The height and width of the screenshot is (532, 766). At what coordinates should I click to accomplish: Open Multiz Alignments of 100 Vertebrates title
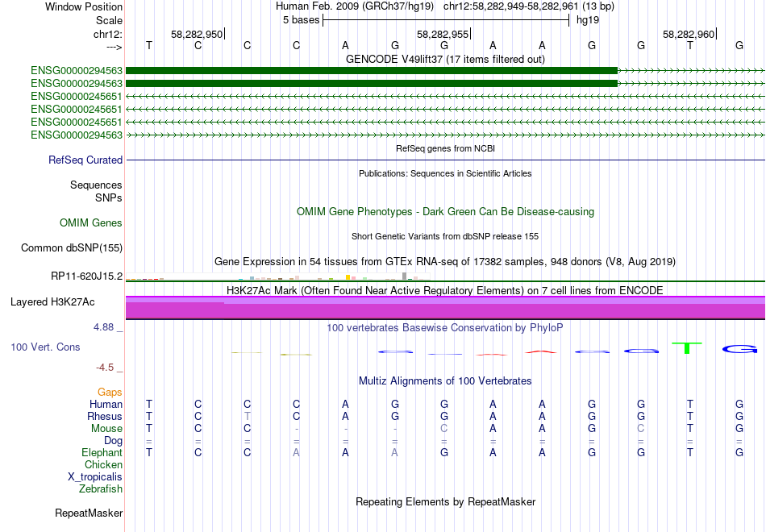coord(445,381)
